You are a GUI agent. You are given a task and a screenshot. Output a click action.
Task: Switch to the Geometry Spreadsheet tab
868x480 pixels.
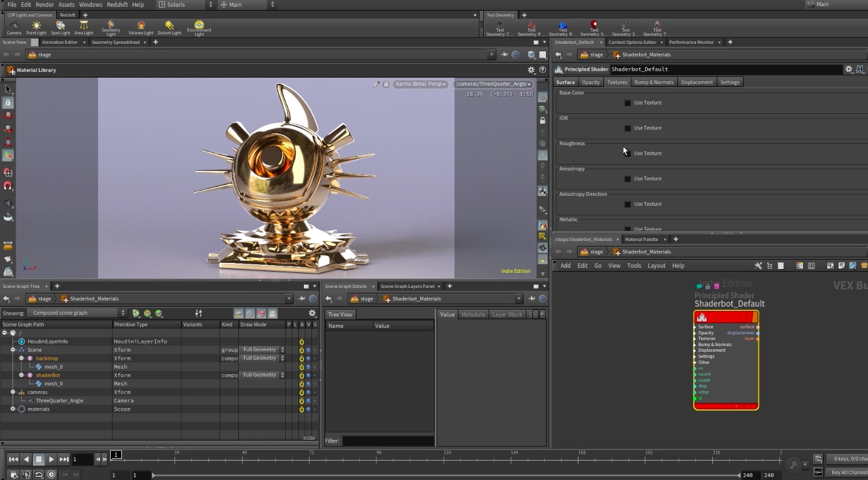(x=116, y=43)
